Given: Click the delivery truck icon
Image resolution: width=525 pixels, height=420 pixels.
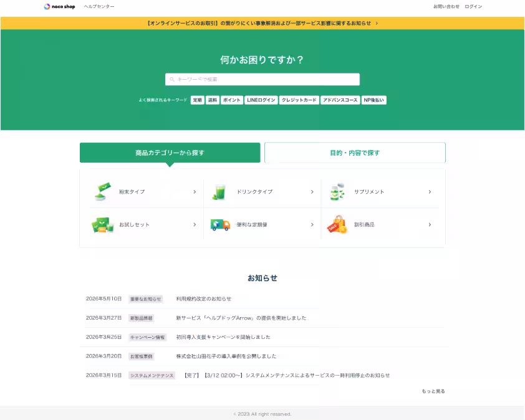Looking at the screenshot, I should tap(220, 224).
